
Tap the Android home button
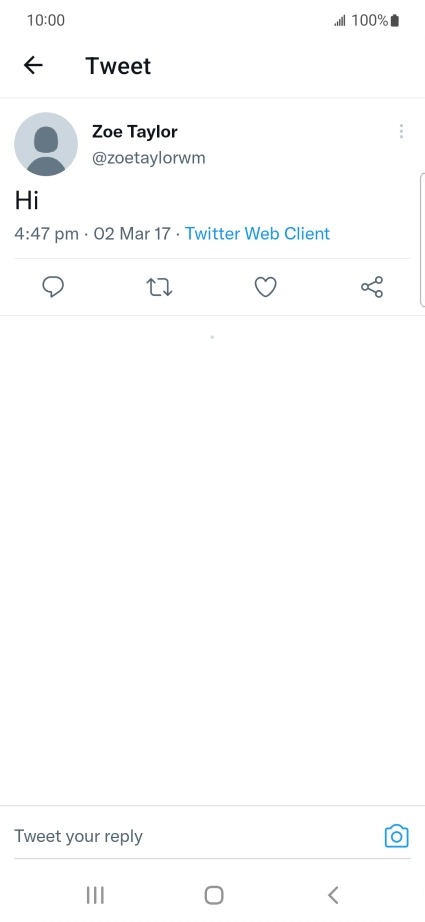[x=214, y=895]
